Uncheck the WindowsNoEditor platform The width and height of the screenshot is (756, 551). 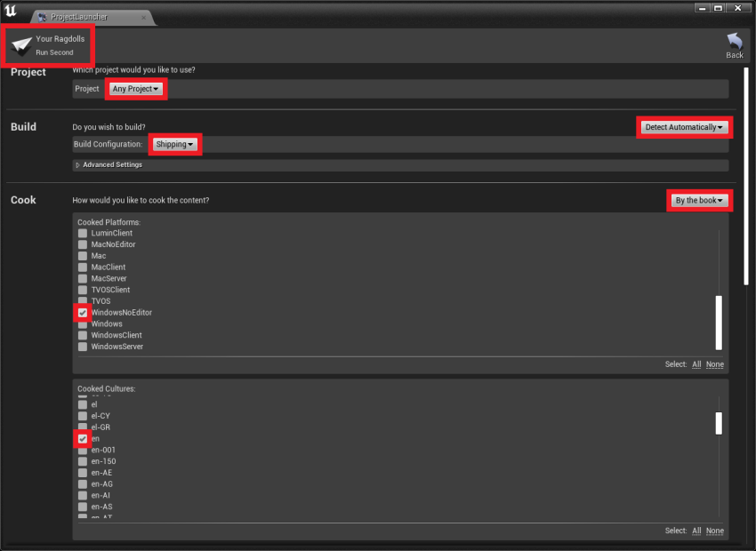point(83,313)
